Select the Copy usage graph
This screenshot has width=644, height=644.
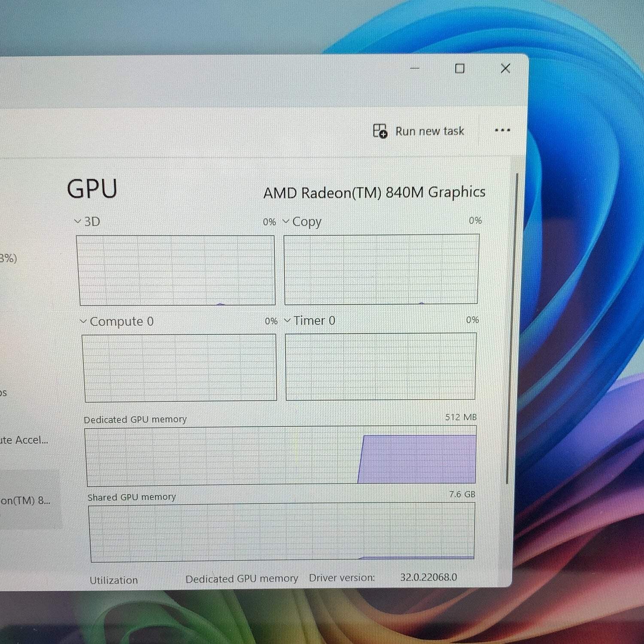coord(381,269)
